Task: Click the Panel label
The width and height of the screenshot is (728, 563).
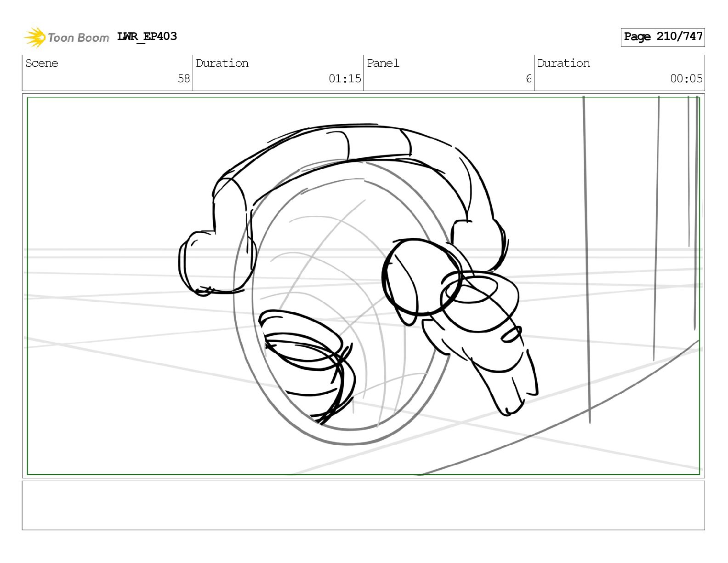Action: (383, 63)
